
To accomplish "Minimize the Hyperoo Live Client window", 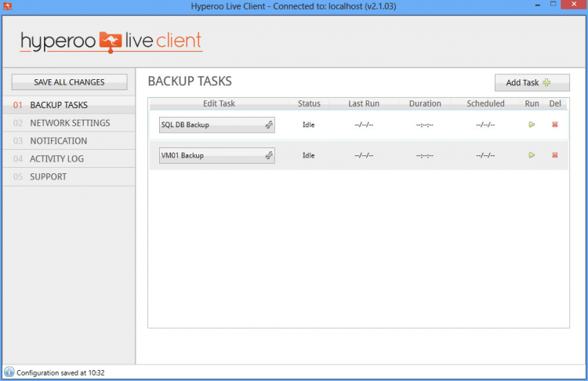I will pos(537,5).
